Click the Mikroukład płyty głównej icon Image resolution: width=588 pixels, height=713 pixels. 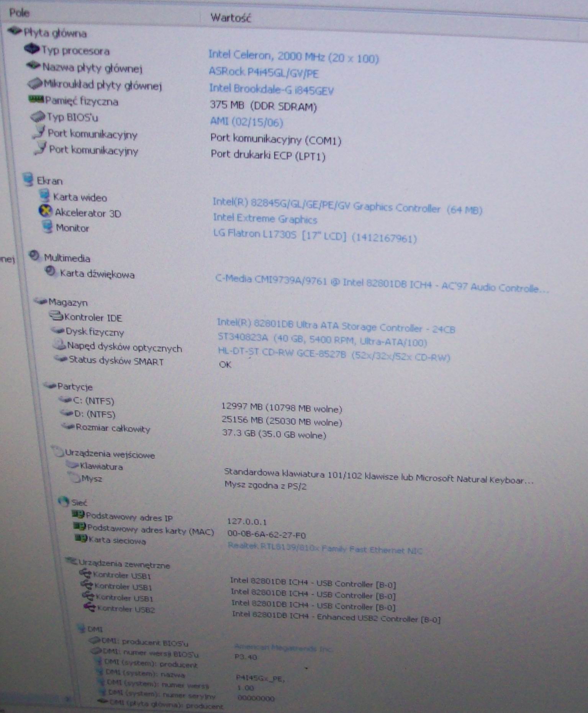click(35, 83)
